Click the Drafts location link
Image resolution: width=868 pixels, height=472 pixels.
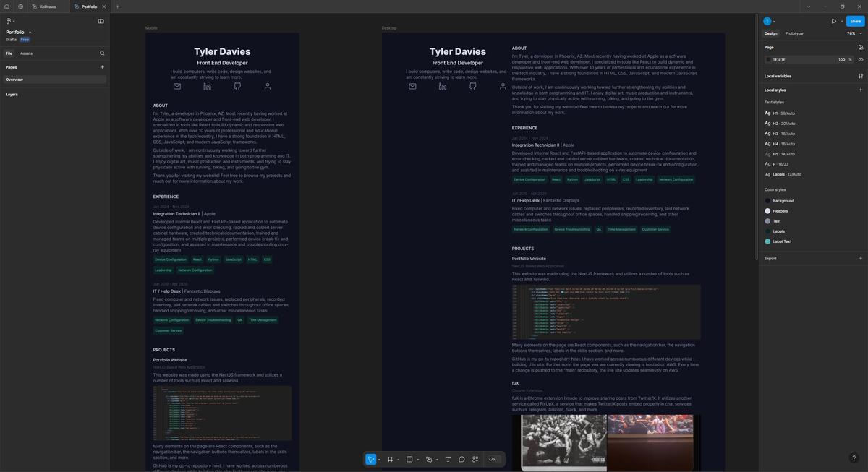(x=11, y=40)
